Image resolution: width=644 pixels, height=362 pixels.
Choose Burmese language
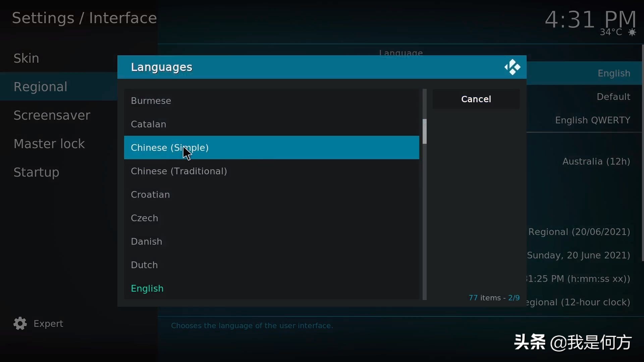[271, 101]
